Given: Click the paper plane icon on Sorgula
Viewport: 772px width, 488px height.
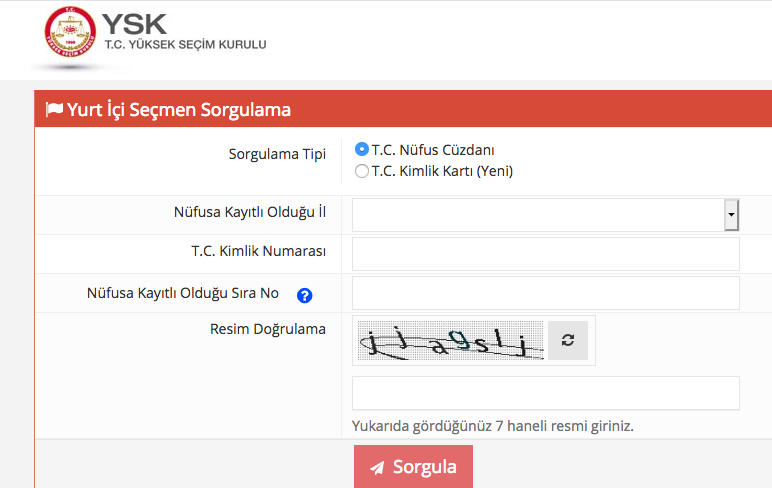Looking at the screenshot, I should tap(377, 468).
